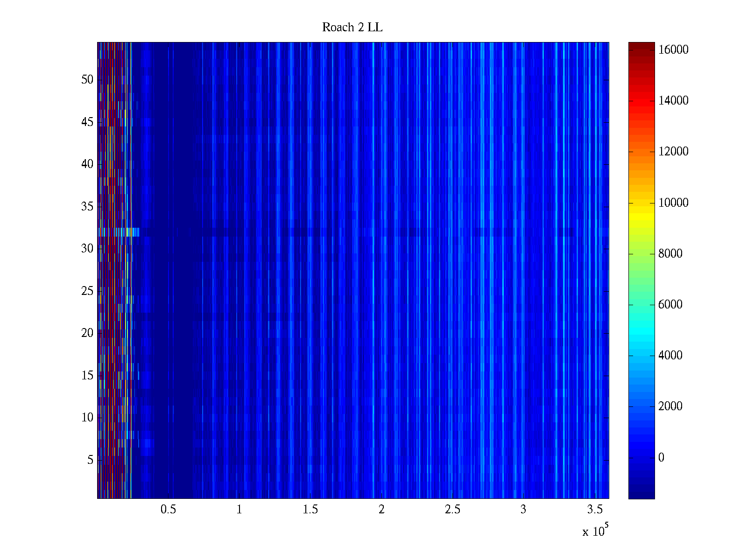This screenshot has height=560, width=747.
Task: Click the y-axis tick label 15
Action: tap(87, 376)
